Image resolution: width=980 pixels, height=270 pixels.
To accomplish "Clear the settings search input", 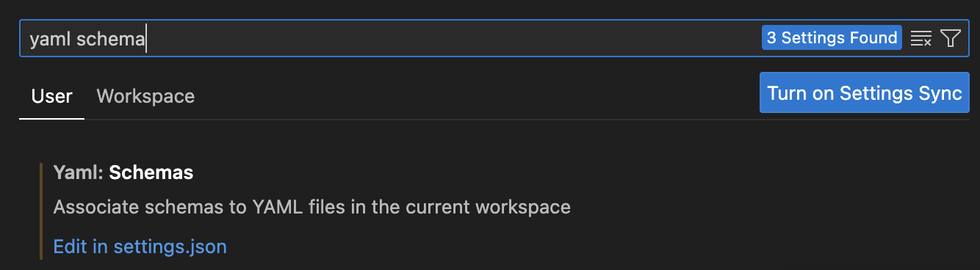I will (x=920, y=38).
